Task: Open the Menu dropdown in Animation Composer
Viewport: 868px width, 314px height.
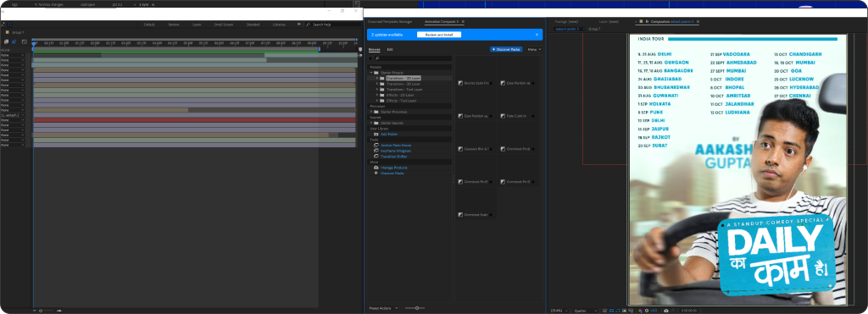Action: (534, 49)
